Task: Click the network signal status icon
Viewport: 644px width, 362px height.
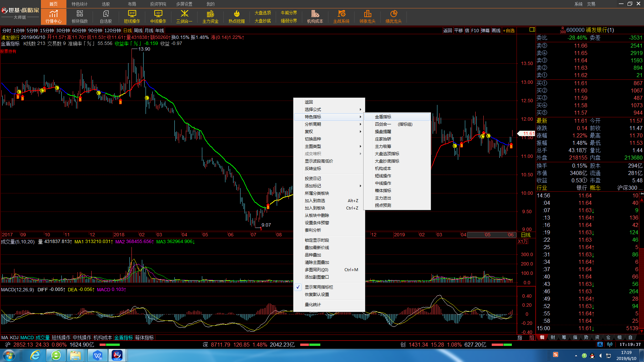Action: pos(610,344)
